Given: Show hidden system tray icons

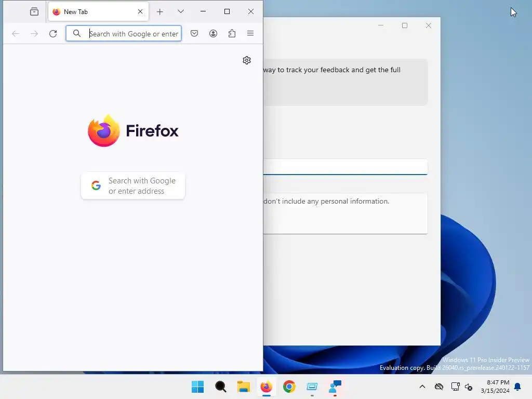Looking at the screenshot, I should (422, 387).
